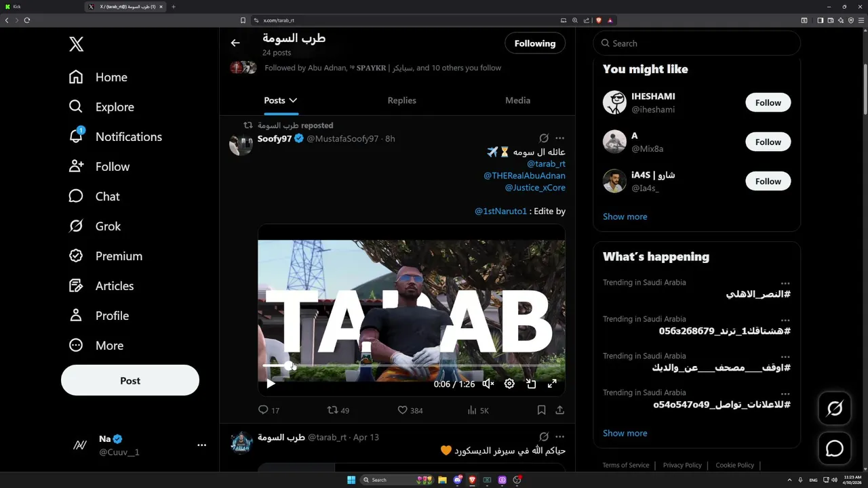Show more suggested accounts
868x488 pixels.
[625, 217]
